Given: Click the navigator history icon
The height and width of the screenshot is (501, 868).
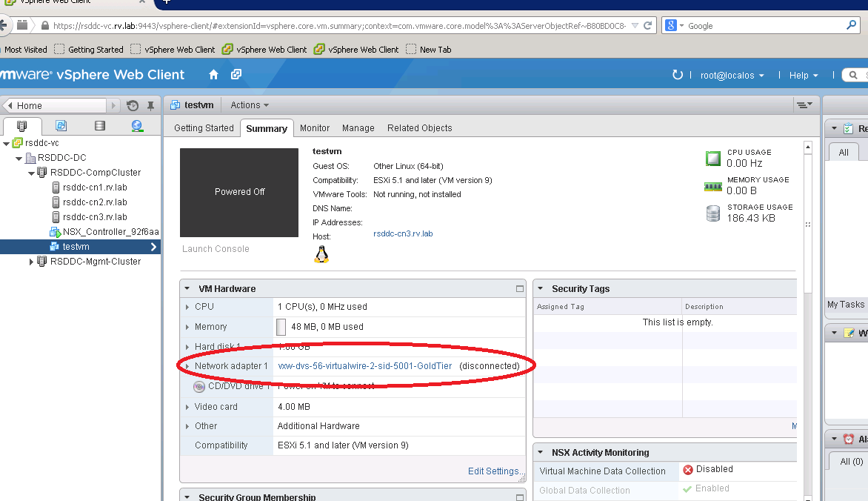Looking at the screenshot, I should coord(133,105).
